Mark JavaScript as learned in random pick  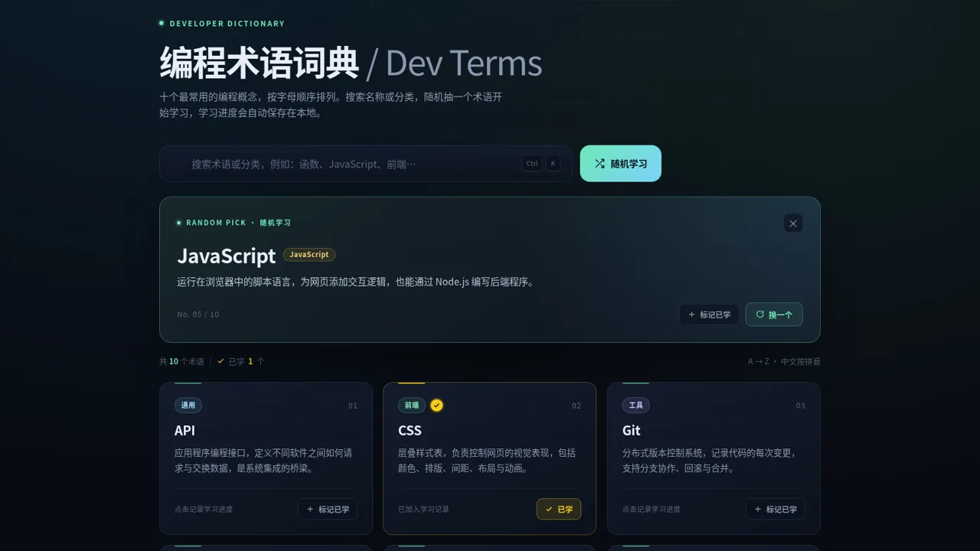click(x=709, y=315)
